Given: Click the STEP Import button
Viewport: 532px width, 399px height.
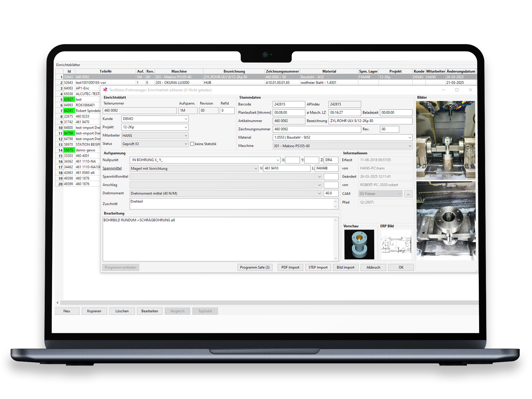Looking at the screenshot, I should click(318, 267).
